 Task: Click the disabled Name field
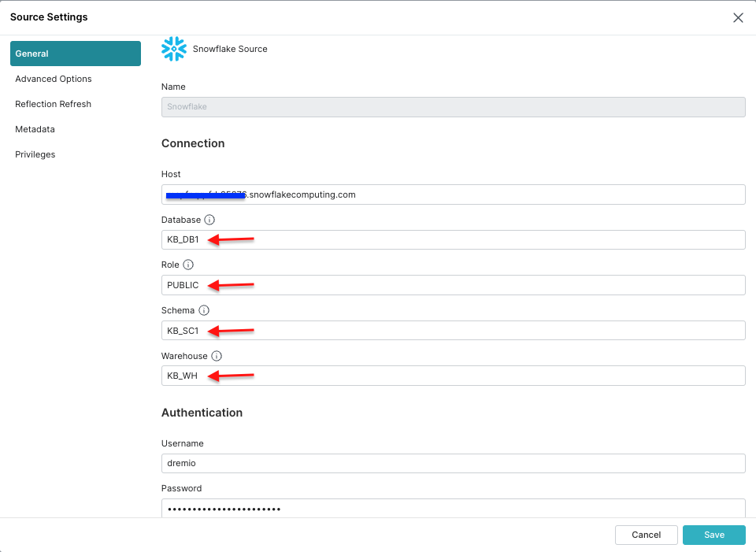click(x=454, y=107)
